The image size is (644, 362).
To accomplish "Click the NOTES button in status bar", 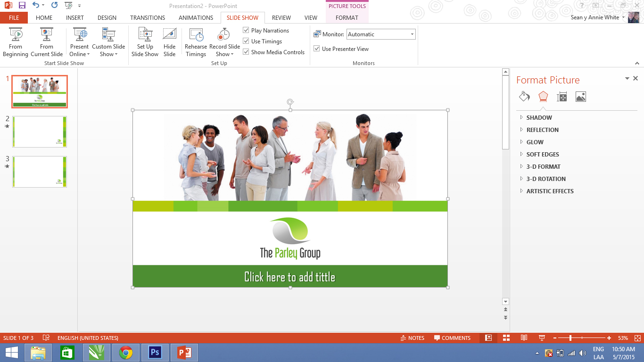I will coord(412,338).
